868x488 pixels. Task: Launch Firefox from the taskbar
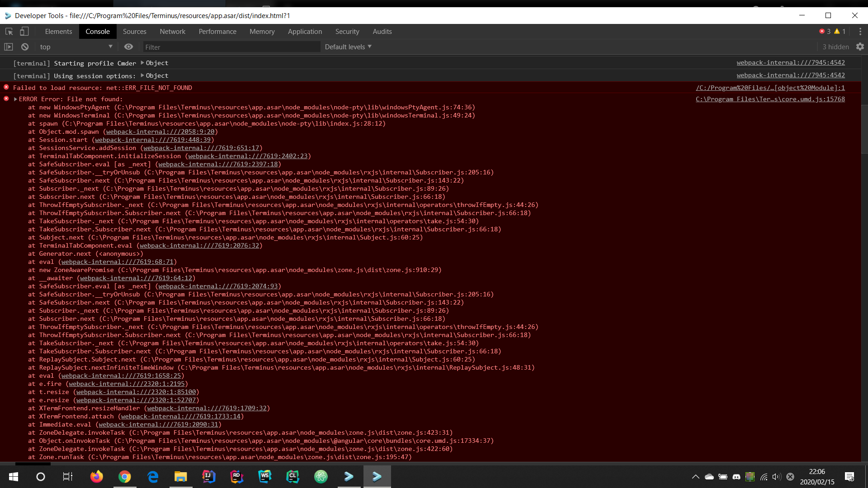[96, 476]
